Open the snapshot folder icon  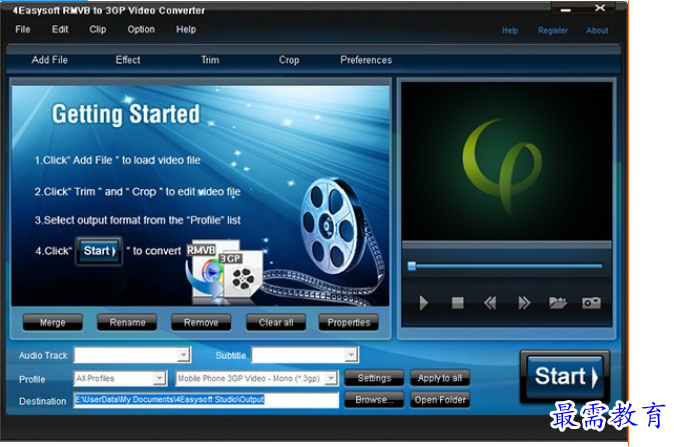click(558, 303)
